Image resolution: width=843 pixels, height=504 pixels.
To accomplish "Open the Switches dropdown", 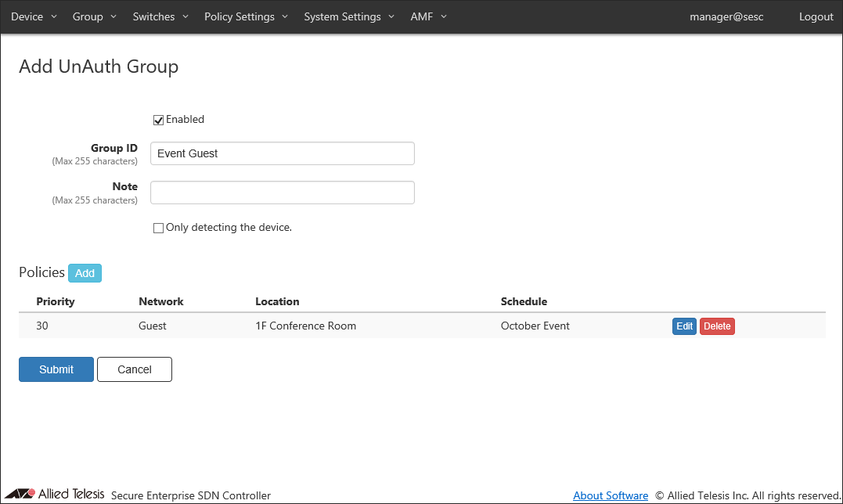I will tap(160, 16).
